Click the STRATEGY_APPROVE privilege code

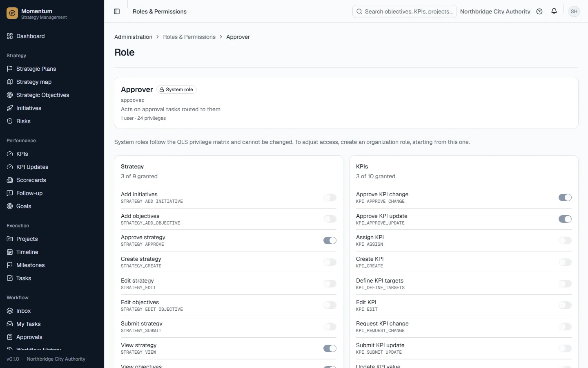point(142,245)
